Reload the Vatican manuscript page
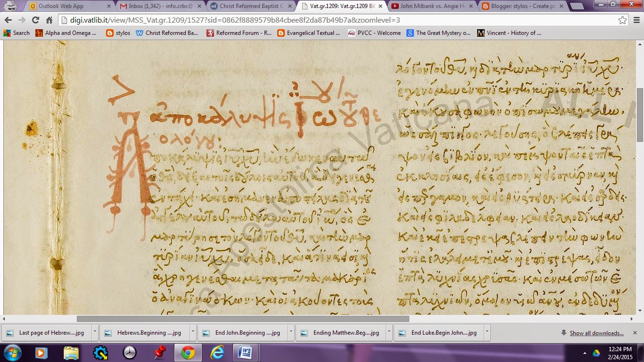 pyautogui.click(x=35, y=20)
